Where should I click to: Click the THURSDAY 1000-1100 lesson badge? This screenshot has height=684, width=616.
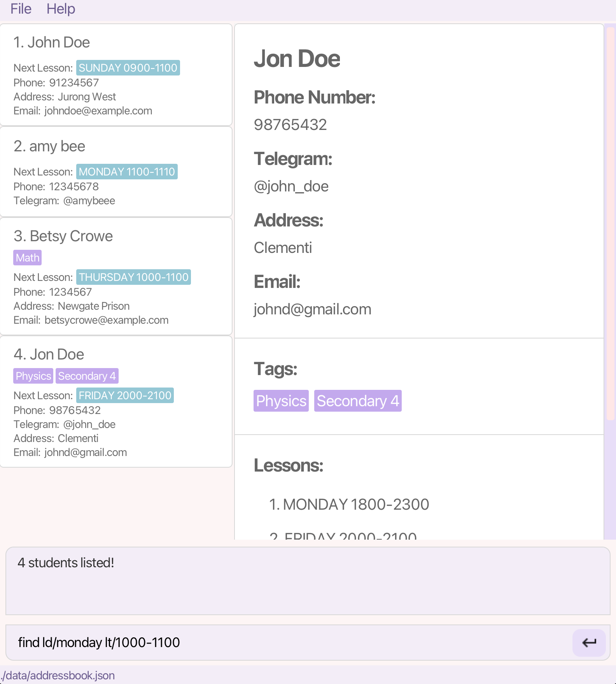pyautogui.click(x=133, y=277)
